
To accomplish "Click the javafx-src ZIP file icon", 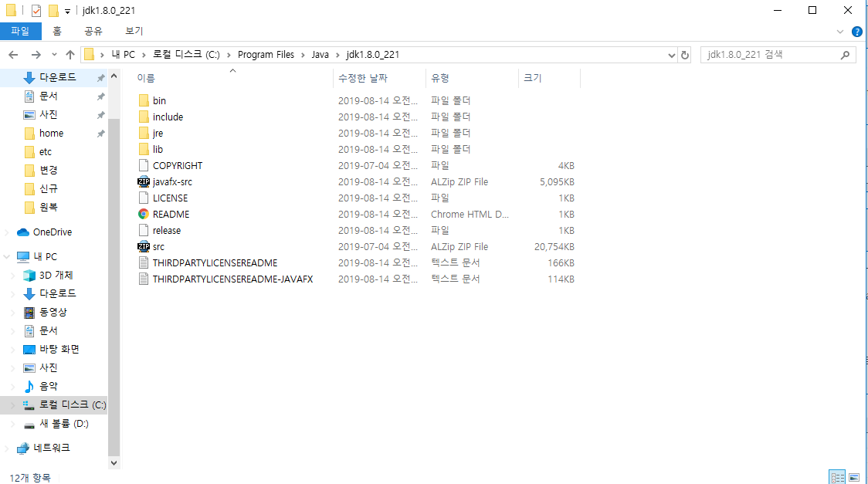I will [x=144, y=182].
